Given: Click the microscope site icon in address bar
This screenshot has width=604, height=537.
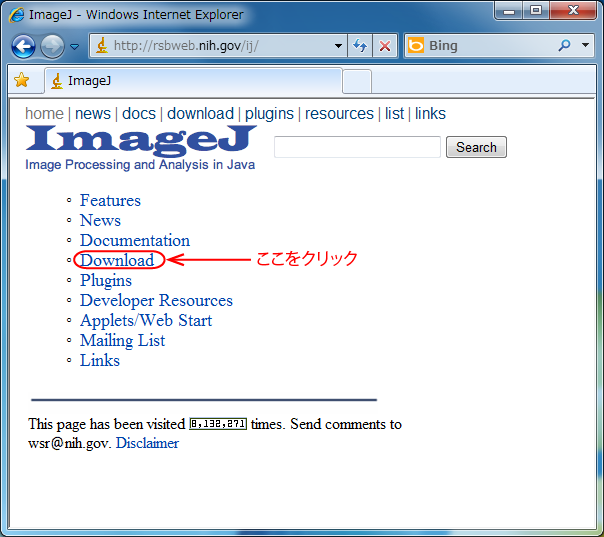Looking at the screenshot, I should click(x=102, y=45).
